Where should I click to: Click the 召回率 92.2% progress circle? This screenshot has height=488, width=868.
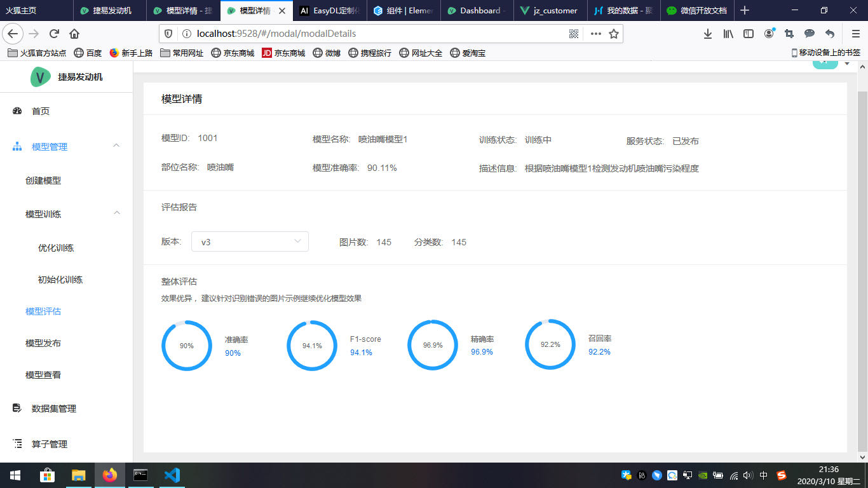550,344
